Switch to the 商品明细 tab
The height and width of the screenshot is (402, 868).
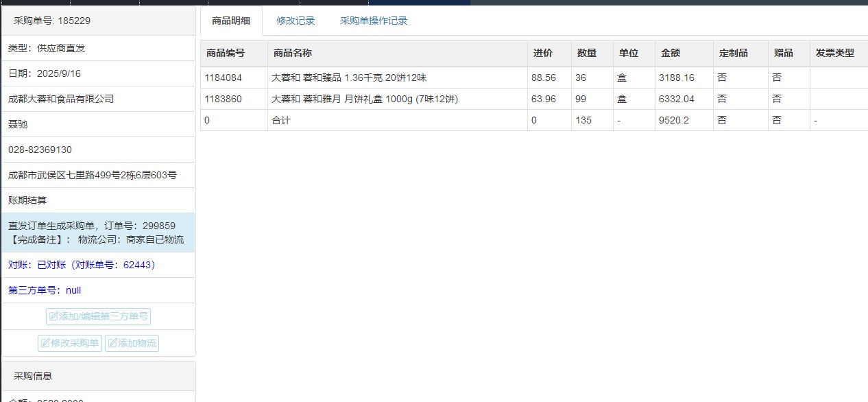[x=230, y=21]
